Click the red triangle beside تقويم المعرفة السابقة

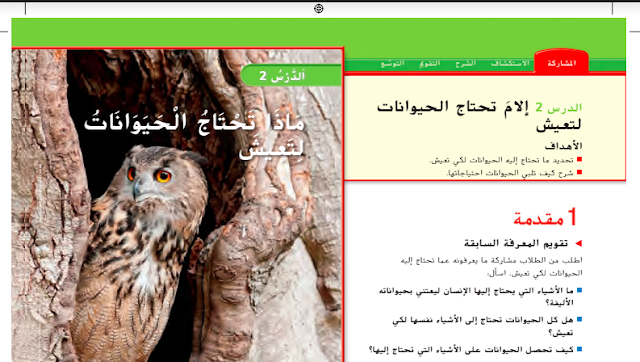pos(578,243)
